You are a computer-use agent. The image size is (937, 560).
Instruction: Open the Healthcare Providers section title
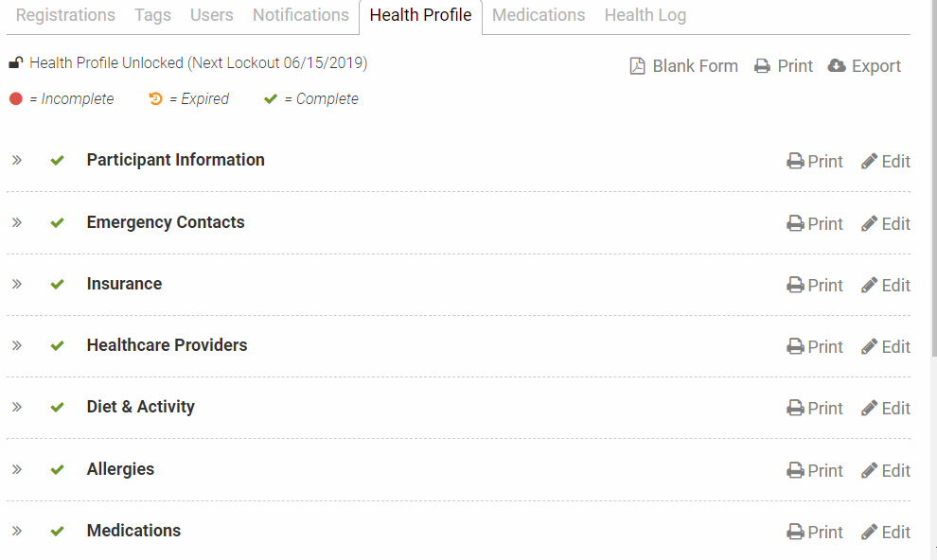coord(167,345)
